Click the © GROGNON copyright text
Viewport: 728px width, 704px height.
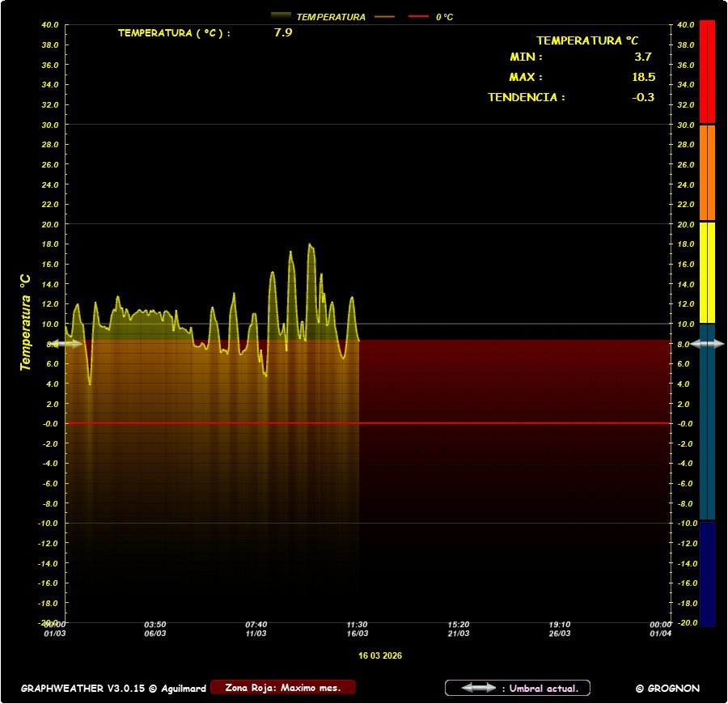(x=667, y=689)
